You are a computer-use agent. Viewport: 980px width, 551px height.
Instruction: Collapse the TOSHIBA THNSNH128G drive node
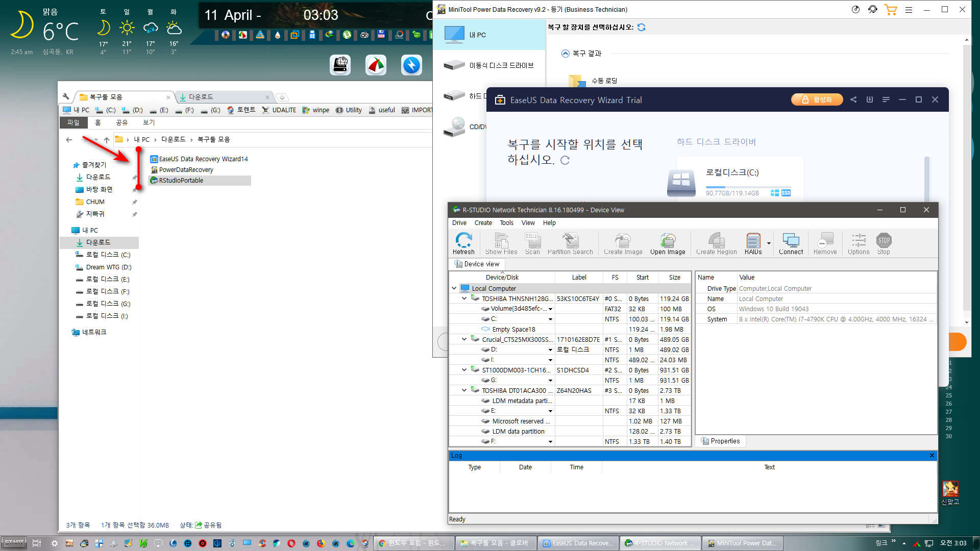[464, 298]
